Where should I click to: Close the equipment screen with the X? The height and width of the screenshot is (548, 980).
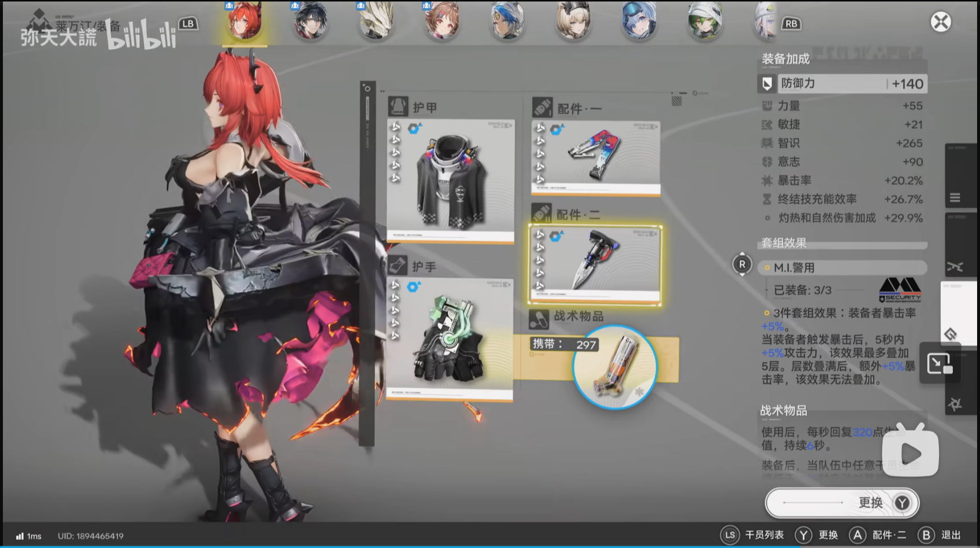tap(941, 22)
